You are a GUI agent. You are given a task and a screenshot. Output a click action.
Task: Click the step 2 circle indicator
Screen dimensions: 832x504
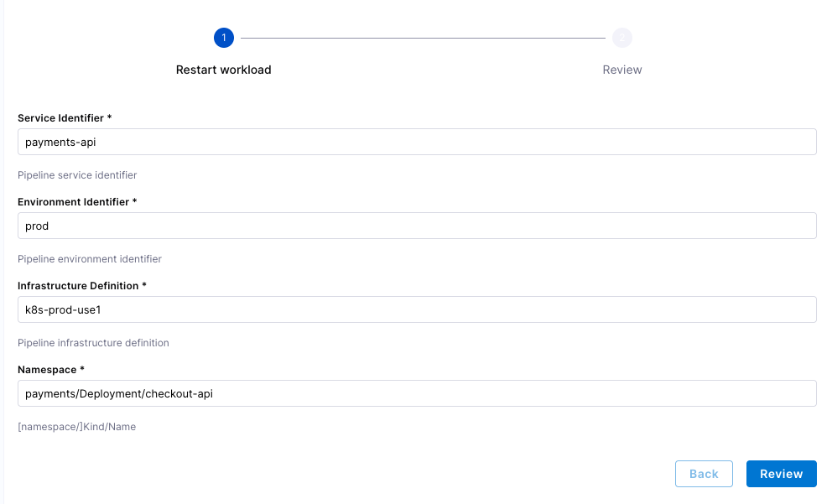[621, 37]
